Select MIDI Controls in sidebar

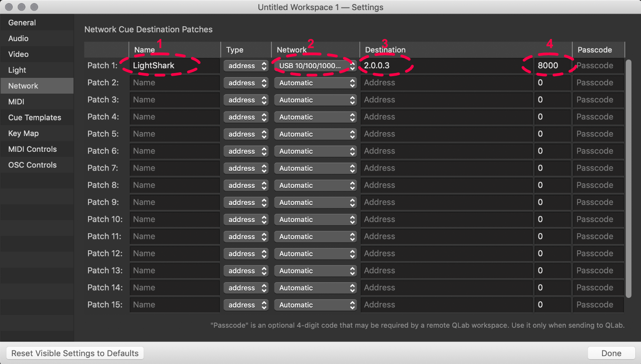point(37,149)
